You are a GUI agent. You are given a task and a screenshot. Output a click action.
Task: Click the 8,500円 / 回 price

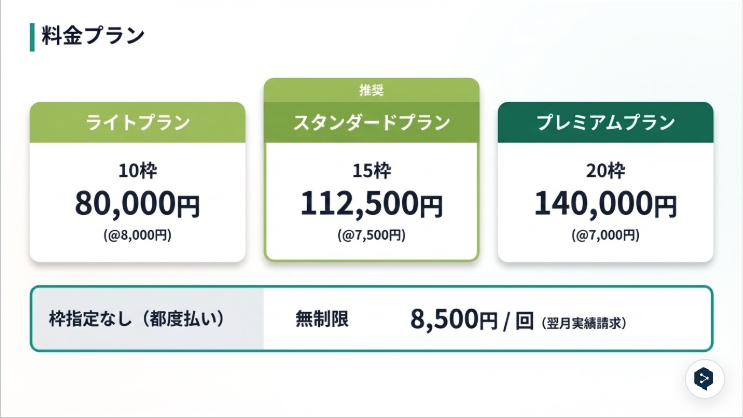coord(472,319)
